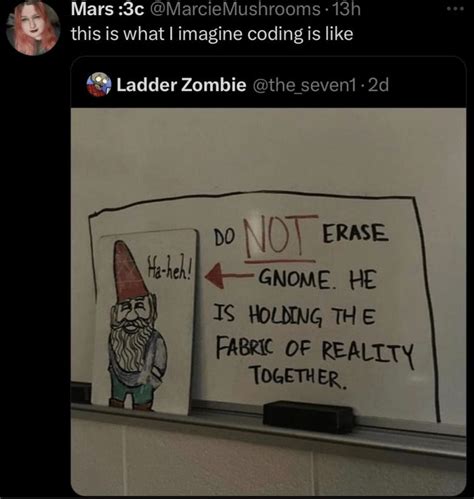
Task: Open the 13h tweet timestamp
Action: click(x=347, y=9)
